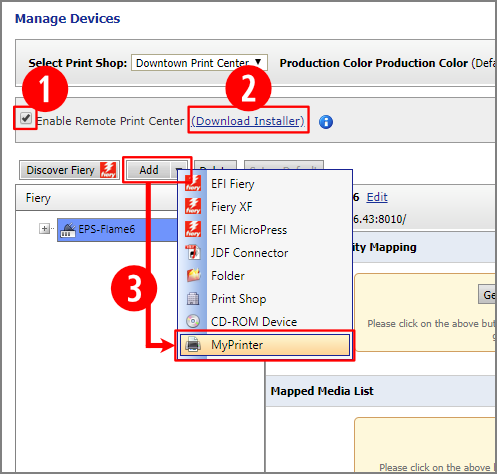This screenshot has height=474, width=497.
Task: Open the Download Installer link
Action: point(248,121)
